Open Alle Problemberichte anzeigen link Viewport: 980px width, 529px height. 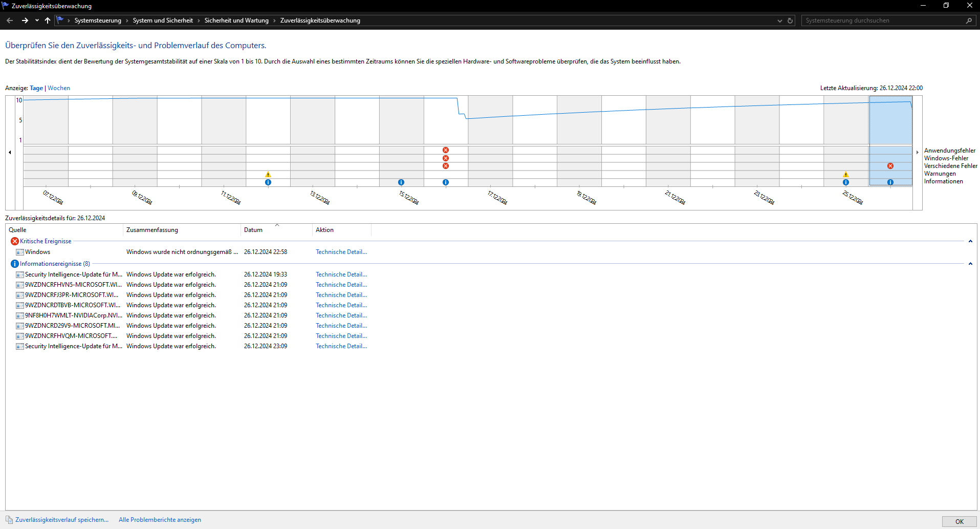click(x=160, y=520)
